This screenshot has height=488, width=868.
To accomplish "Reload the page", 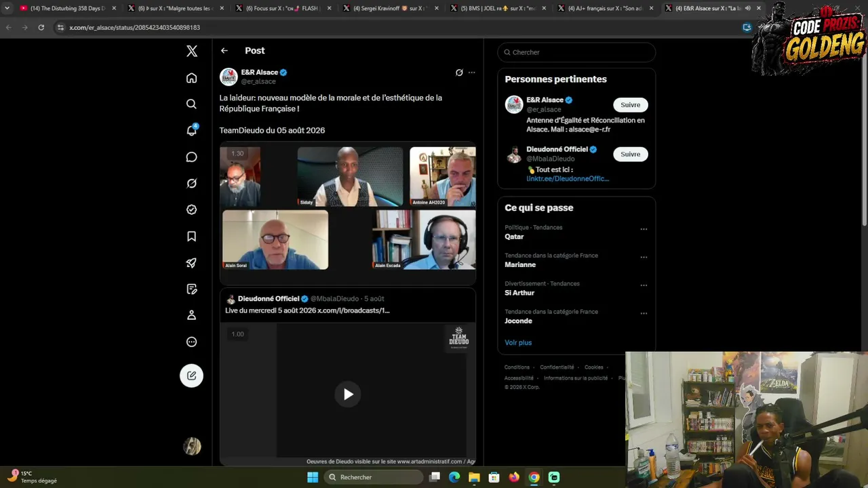I will (41, 28).
